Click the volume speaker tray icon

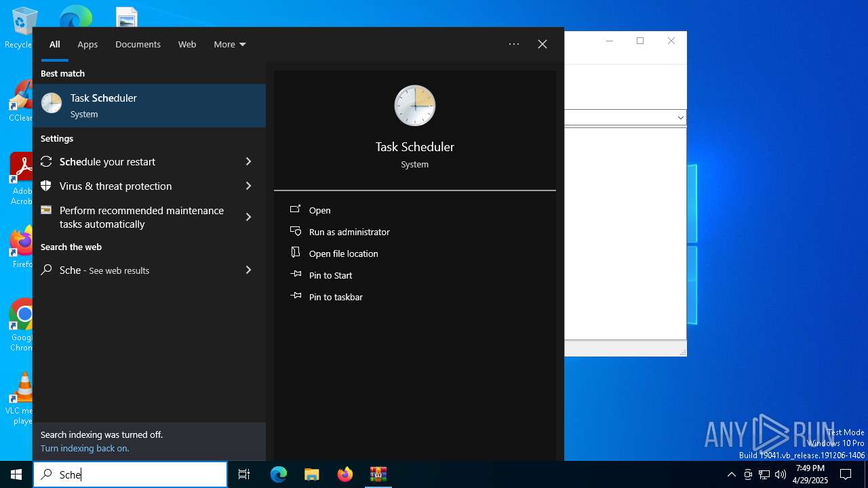(x=781, y=474)
